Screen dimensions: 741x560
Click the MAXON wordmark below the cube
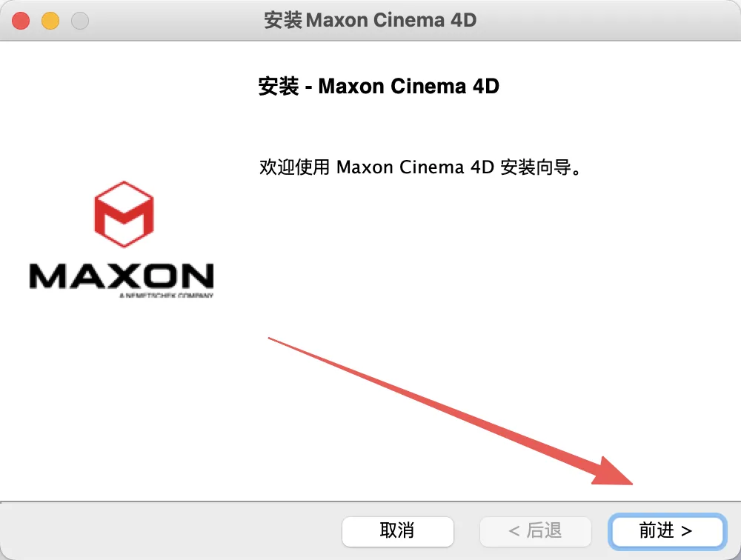click(122, 276)
